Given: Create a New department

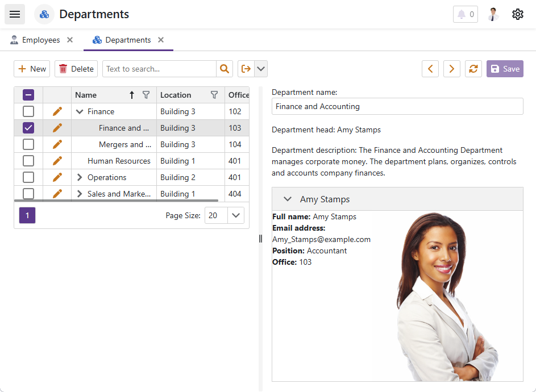Looking at the screenshot, I should point(32,69).
